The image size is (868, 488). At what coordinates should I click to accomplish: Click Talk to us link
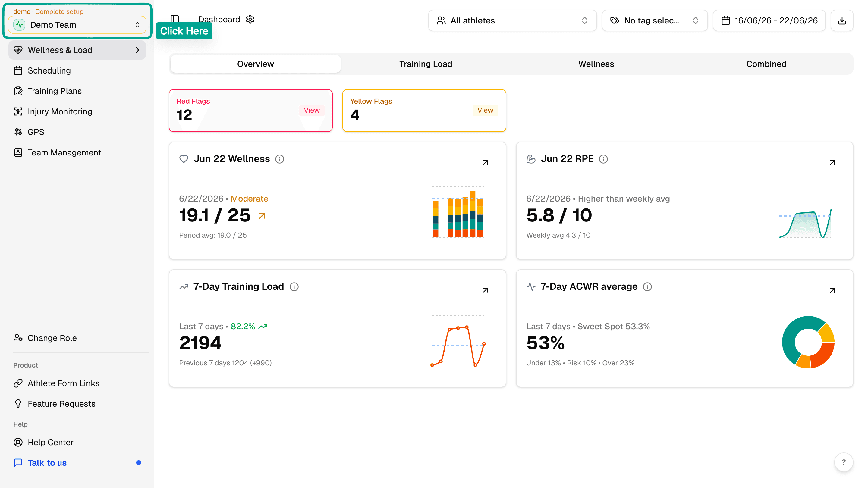pyautogui.click(x=77, y=463)
